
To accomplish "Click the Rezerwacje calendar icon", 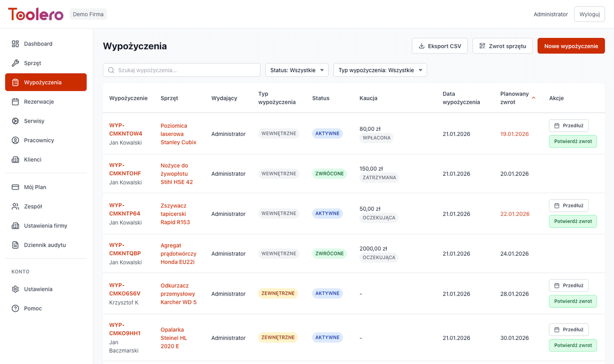I will (15, 102).
